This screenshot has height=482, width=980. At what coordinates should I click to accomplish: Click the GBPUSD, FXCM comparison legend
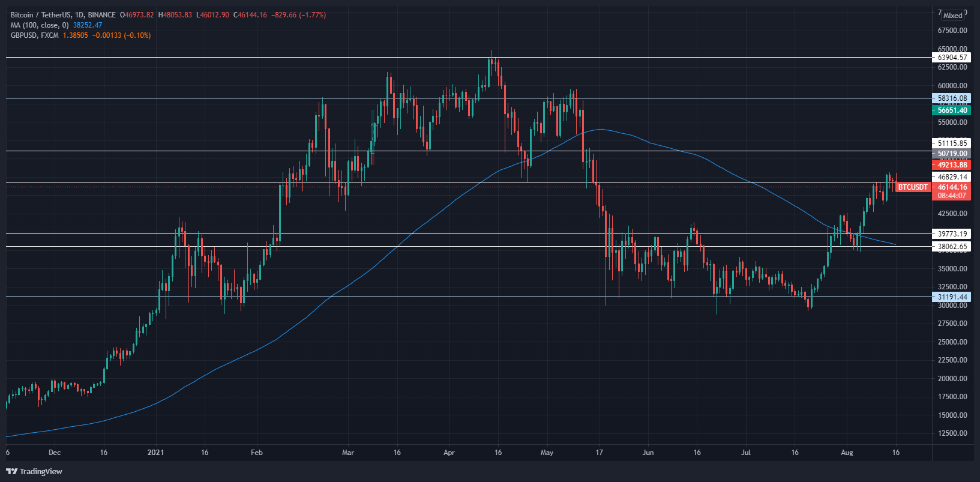34,35
